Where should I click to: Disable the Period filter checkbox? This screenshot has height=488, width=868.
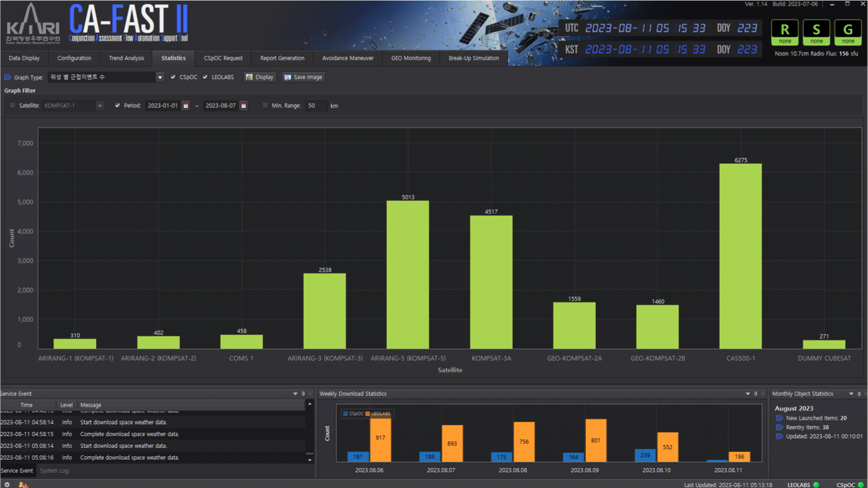coord(117,106)
